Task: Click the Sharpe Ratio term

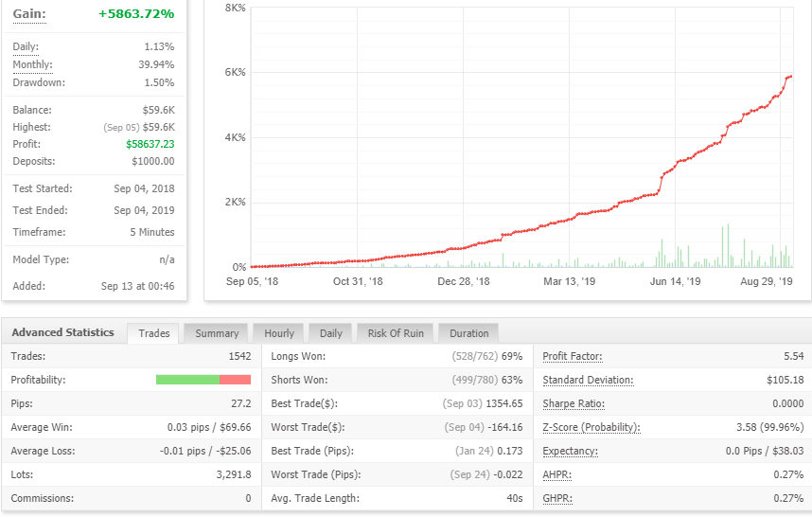Action: (x=574, y=403)
